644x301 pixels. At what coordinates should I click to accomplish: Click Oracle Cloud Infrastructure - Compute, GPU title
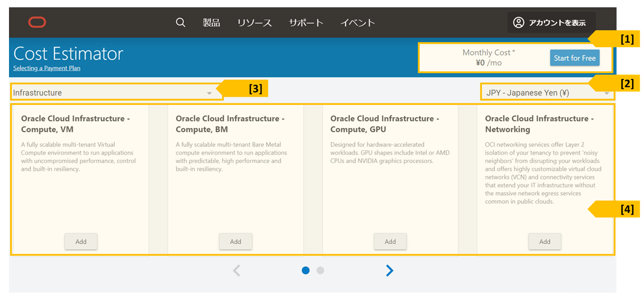tap(385, 124)
